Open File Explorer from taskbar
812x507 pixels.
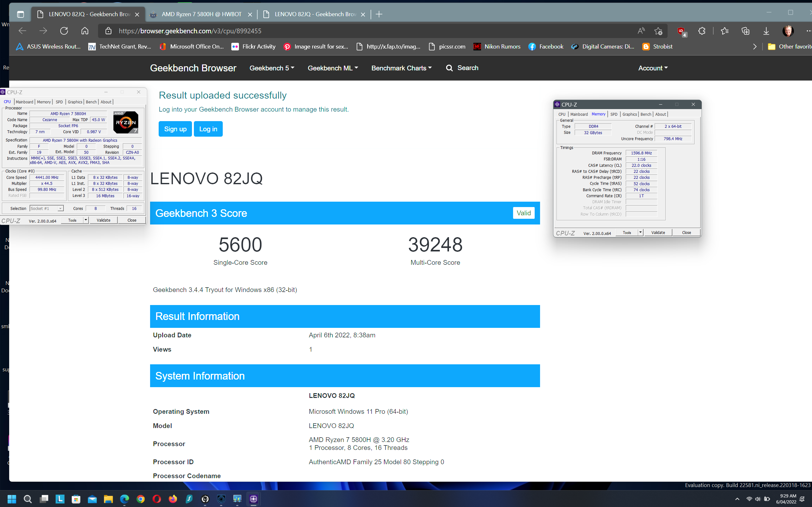109,499
